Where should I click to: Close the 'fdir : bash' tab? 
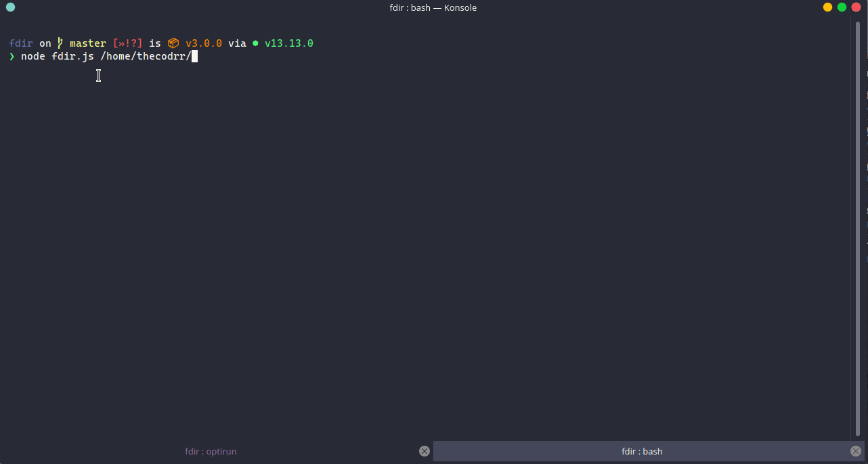pos(856,451)
